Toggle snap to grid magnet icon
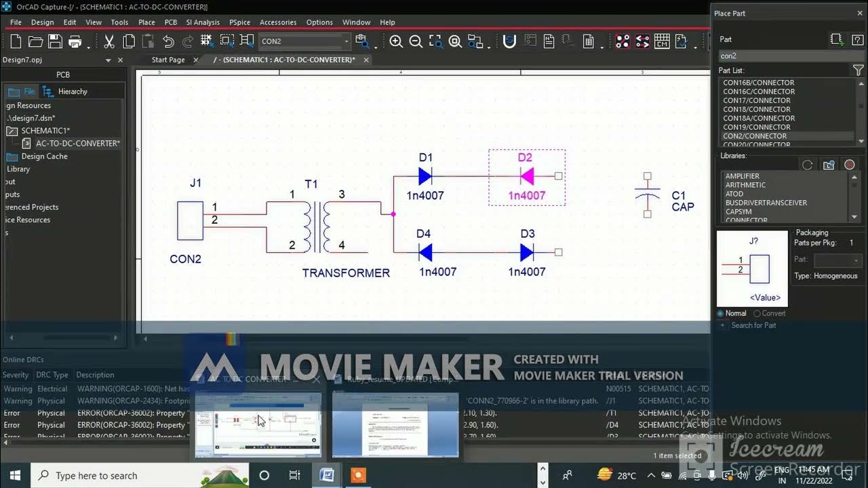Screen dimensions: 868x488 [x=510, y=41]
